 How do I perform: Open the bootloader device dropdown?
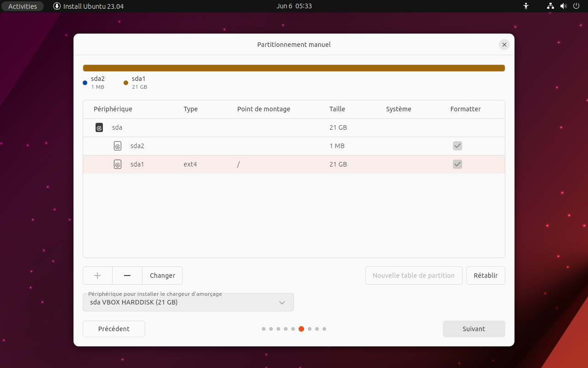(x=188, y=302)
